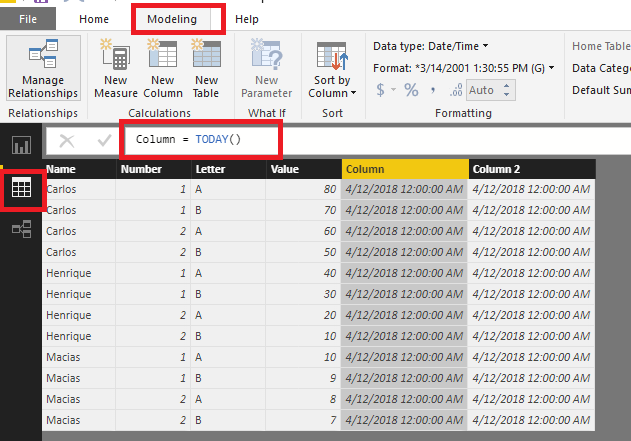Open the File tab
Viewport: 631px width, 441px height.
pos(28,19)
